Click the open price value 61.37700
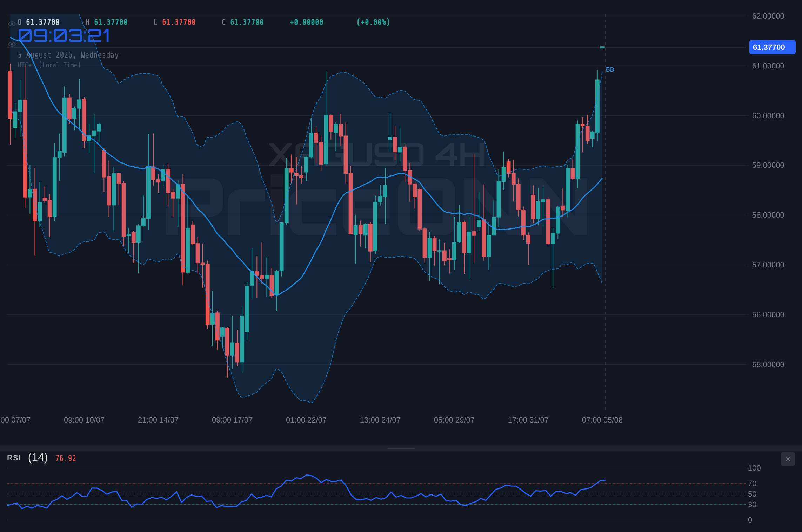The height and width of the screenshot is (532, 802). pyautogui.click(x=43, y=22)
